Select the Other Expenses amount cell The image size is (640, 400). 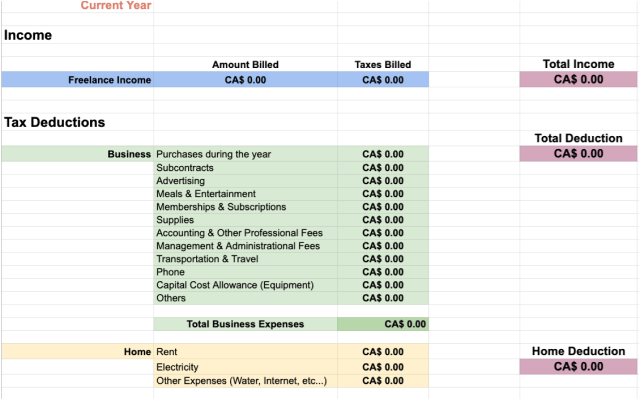tap(383, 381)
